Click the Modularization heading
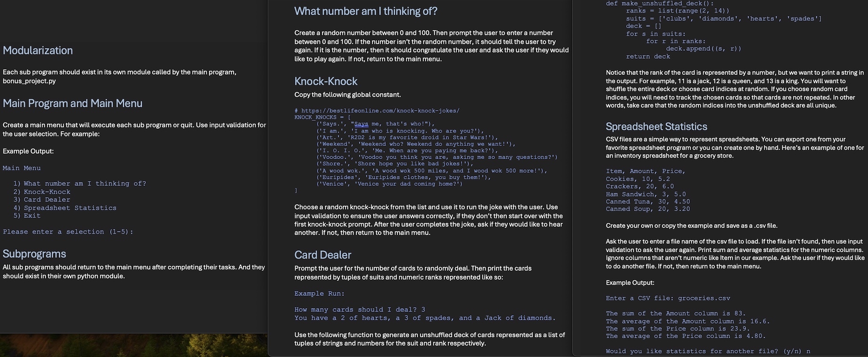Screen dimensions: 868x357 38,51
